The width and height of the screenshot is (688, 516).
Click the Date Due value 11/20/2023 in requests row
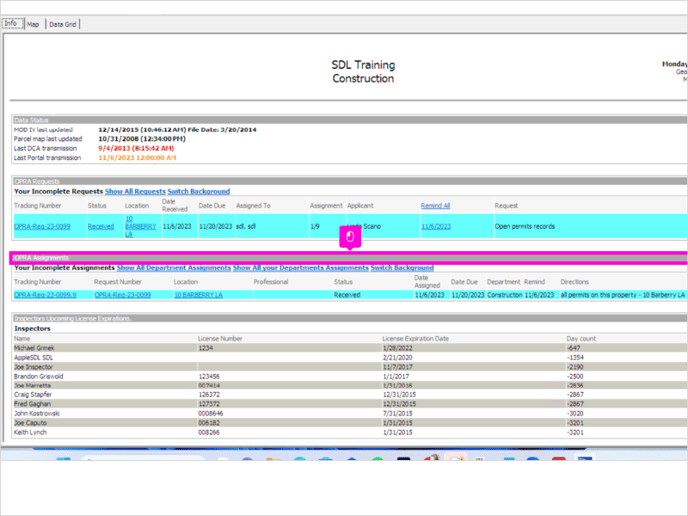click(215, 226)
